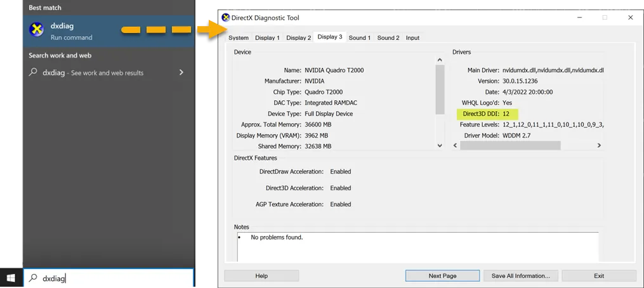Screen dimensions: 644x288
Task: Click the 32638 MB shared memory value
Action: 318,147
